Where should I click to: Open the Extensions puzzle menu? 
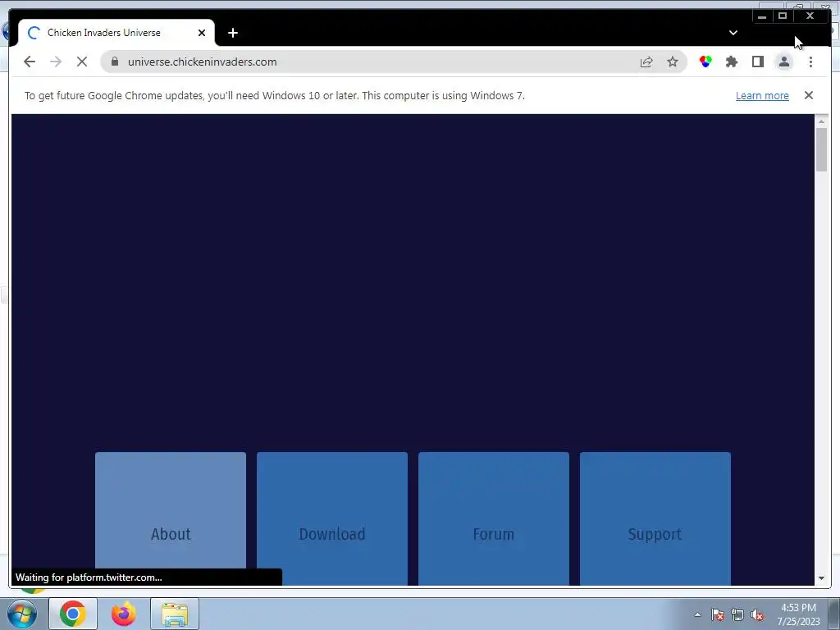(731, 62)
